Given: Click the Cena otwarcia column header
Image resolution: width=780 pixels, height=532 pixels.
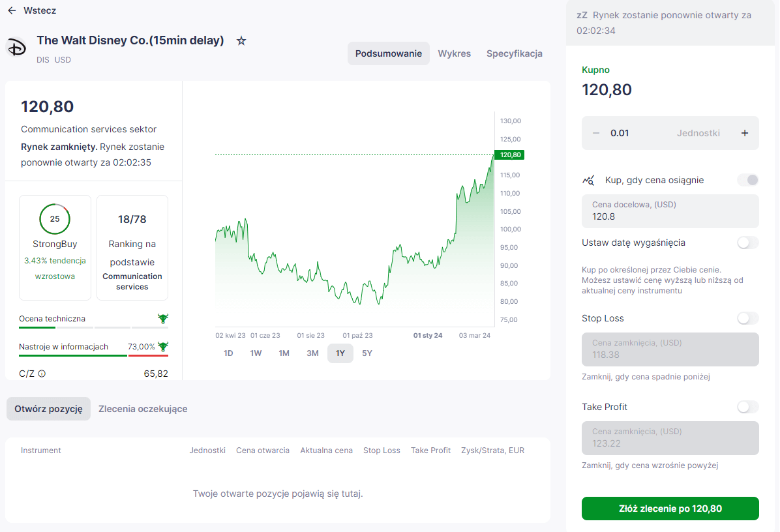Looking at the screenshot, I should (263, 451).
